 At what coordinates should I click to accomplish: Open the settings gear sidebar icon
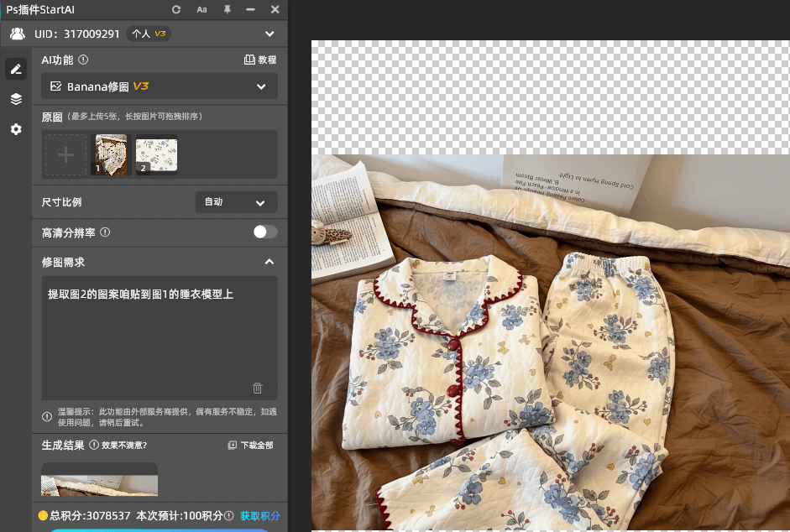pos(16,129)
